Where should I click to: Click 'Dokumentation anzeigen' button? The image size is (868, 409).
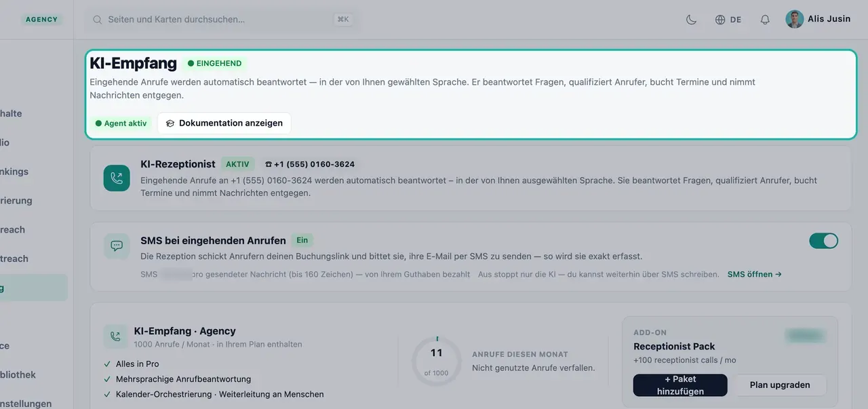224,123
